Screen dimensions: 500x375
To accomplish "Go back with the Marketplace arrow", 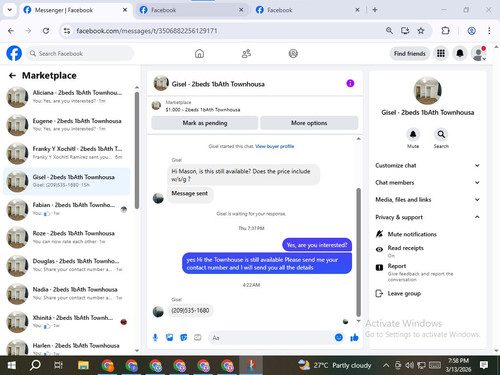I will click(12, 76).
